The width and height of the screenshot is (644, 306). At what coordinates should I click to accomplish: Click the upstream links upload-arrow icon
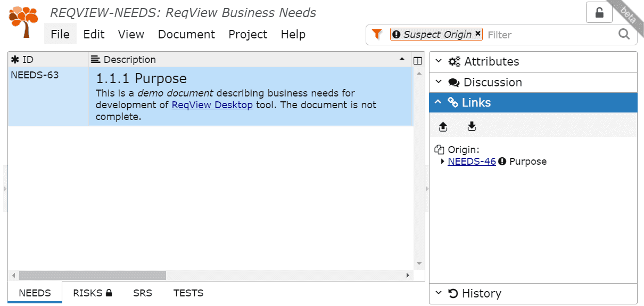[x=443, y=126]
